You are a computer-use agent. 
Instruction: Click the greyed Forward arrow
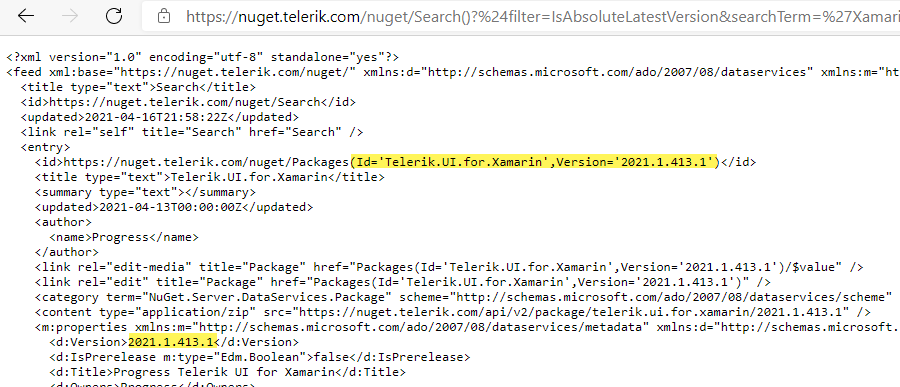(70, 16)
